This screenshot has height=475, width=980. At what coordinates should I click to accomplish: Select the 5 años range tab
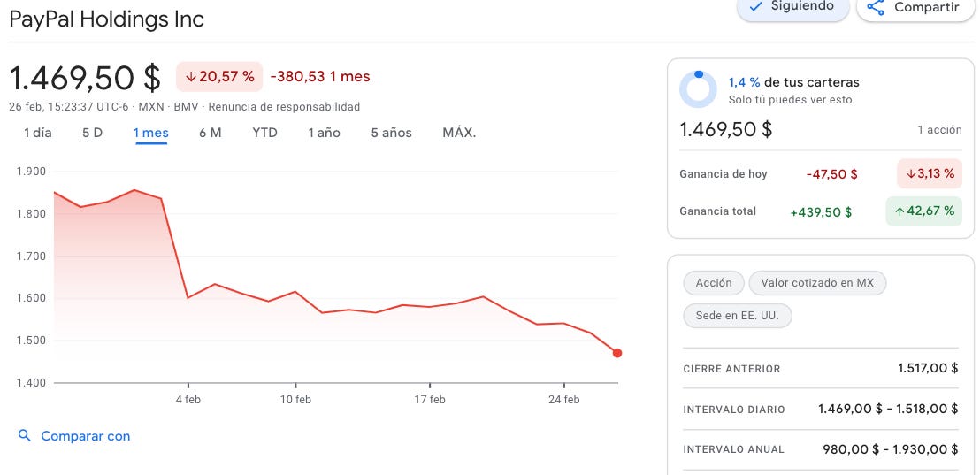pos(391,134)
